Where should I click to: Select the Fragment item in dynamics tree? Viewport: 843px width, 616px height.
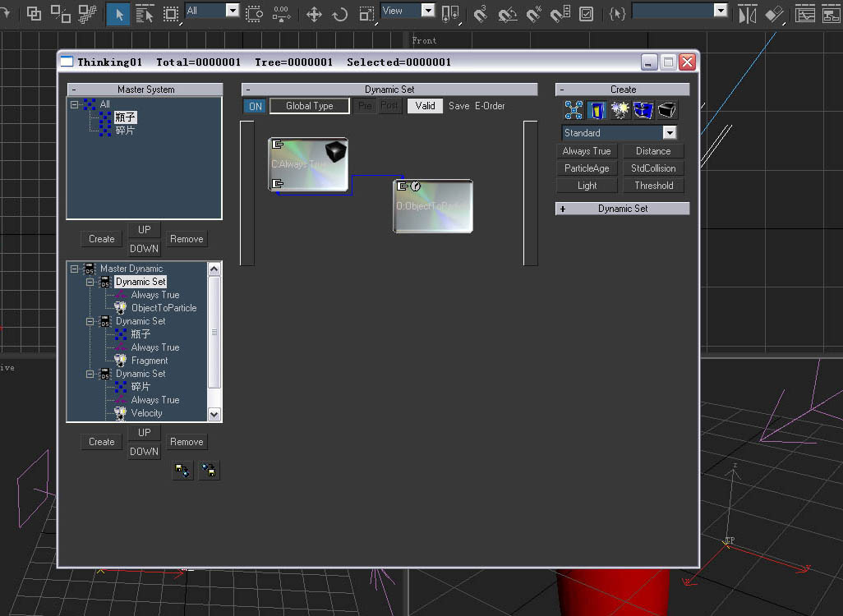149,361
